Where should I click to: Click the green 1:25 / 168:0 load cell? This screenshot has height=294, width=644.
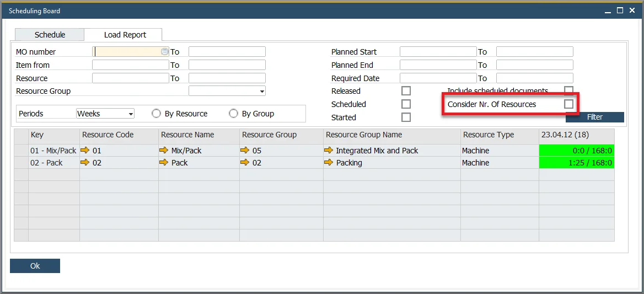tap(577, 163)
